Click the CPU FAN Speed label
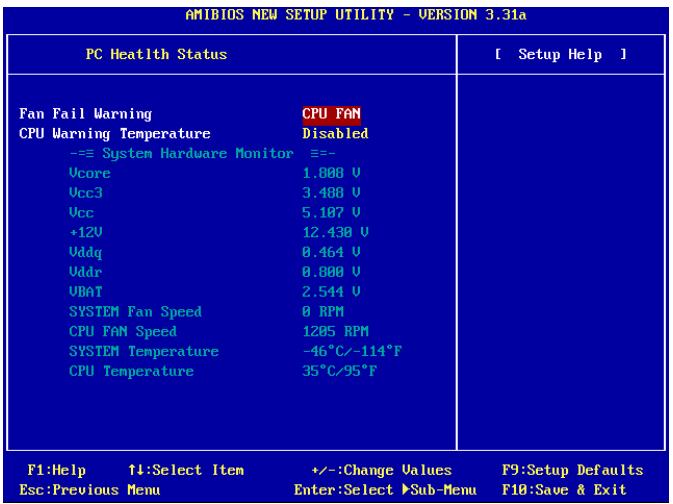673x504 pixels. 123,331
